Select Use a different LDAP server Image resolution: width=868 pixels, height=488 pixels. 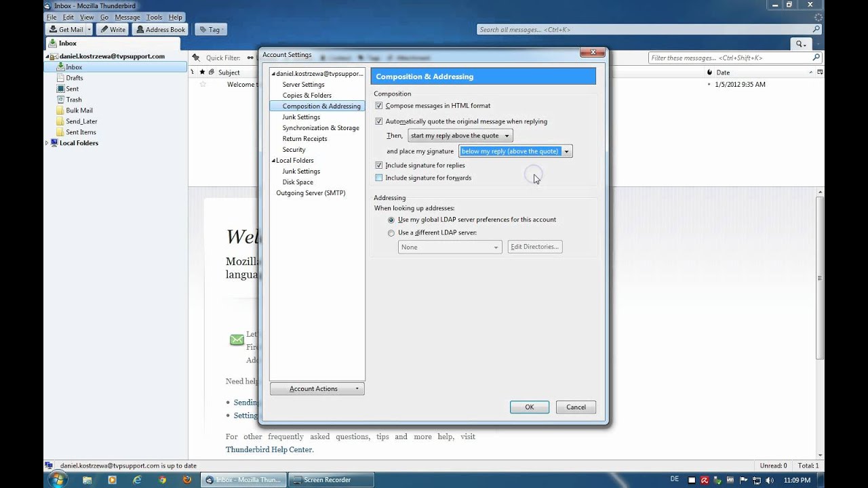coord(391,233)
